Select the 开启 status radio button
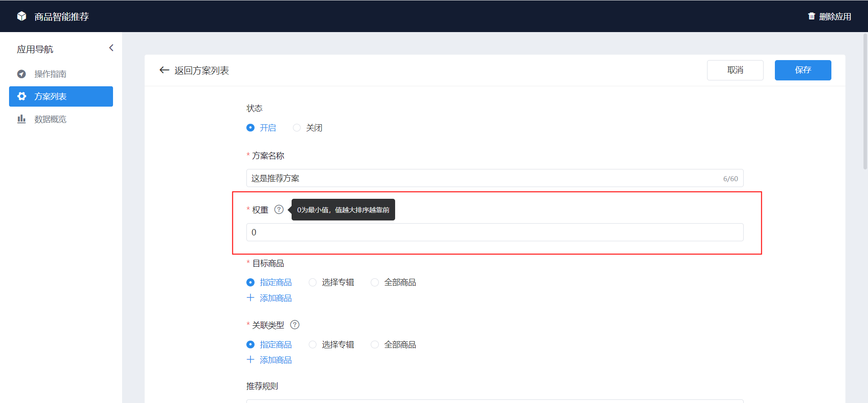The height and width of the screenshot is (403, 868). click(x=250, y=128)
